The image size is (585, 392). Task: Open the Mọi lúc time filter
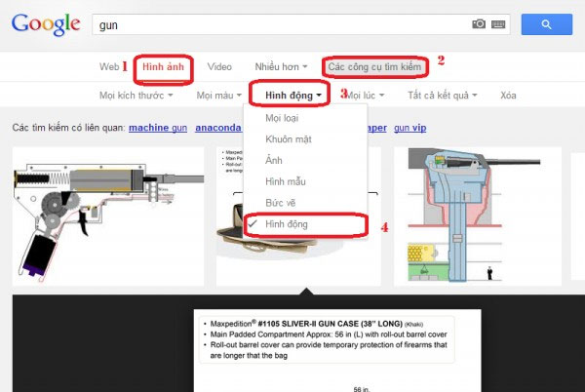click(365, 96)
